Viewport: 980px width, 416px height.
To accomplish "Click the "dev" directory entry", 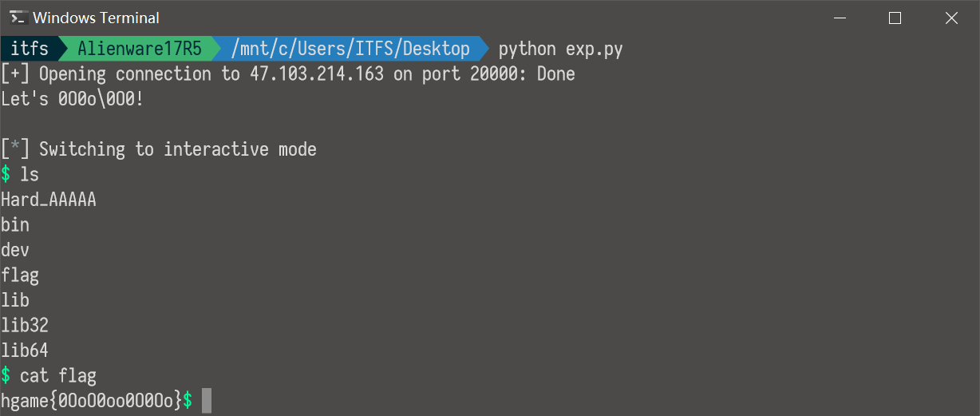I will 15,250.
